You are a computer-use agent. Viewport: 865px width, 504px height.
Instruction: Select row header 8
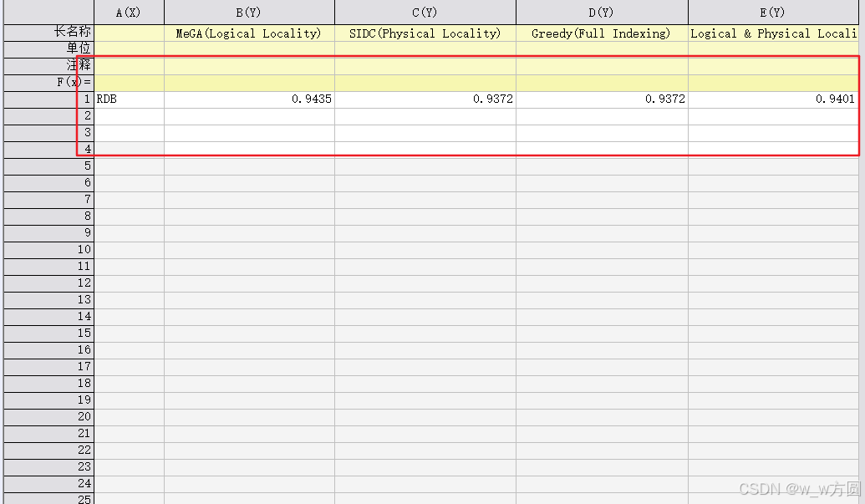pos(48,216)
